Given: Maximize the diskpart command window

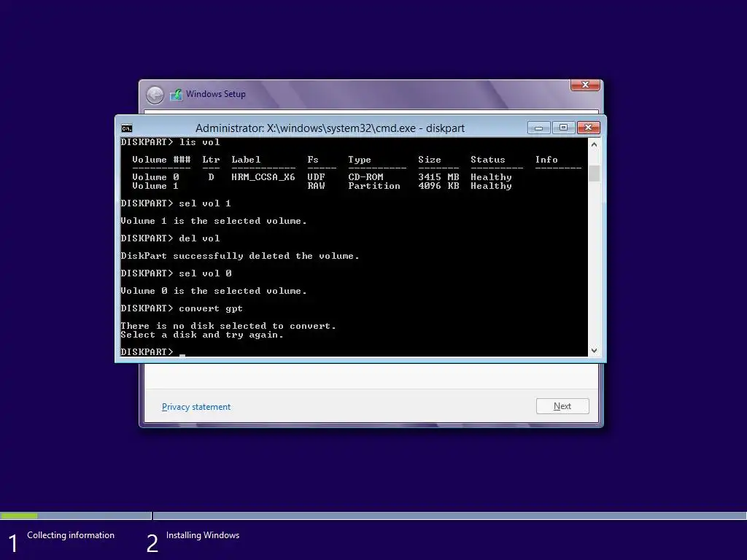Looking at the screenshot, I should pos(563,128).
